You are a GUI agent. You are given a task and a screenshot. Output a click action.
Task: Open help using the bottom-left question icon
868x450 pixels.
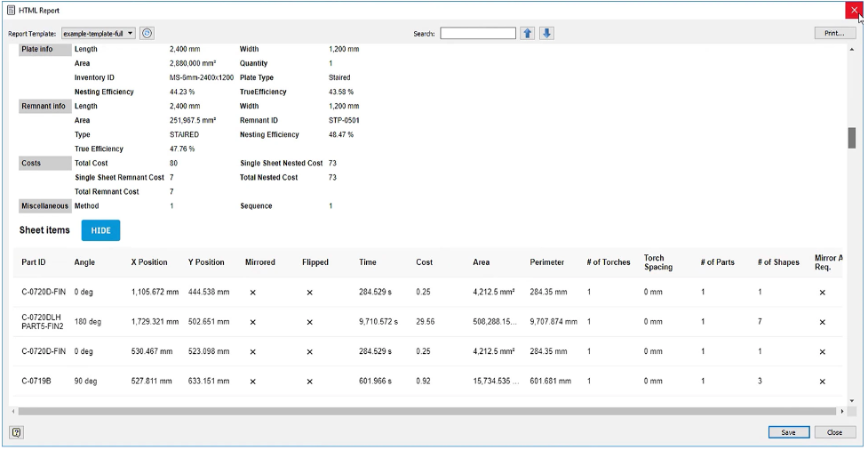[x=17, y=432]
